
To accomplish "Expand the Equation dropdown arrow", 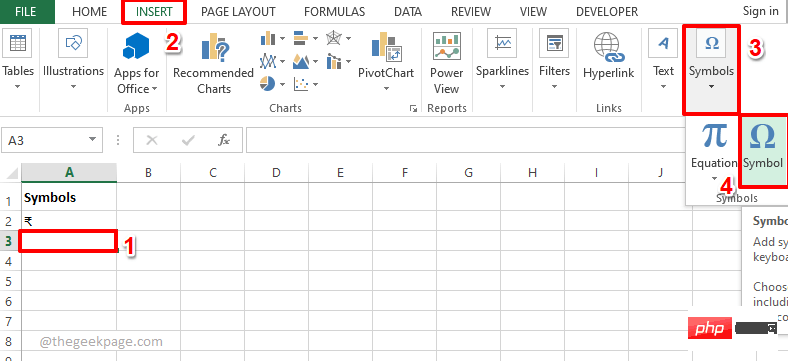I will [714, 178].
